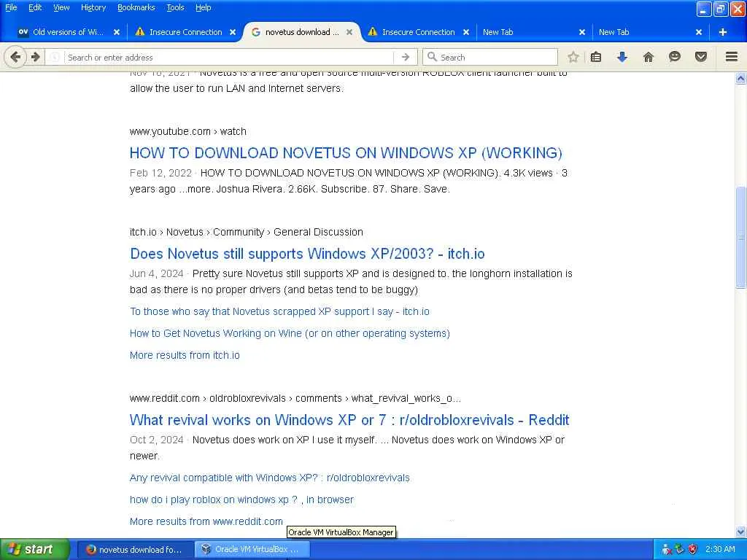This screenshot has width=747, height=560.
Task: Open the File menu
Action: click(11, 7)
